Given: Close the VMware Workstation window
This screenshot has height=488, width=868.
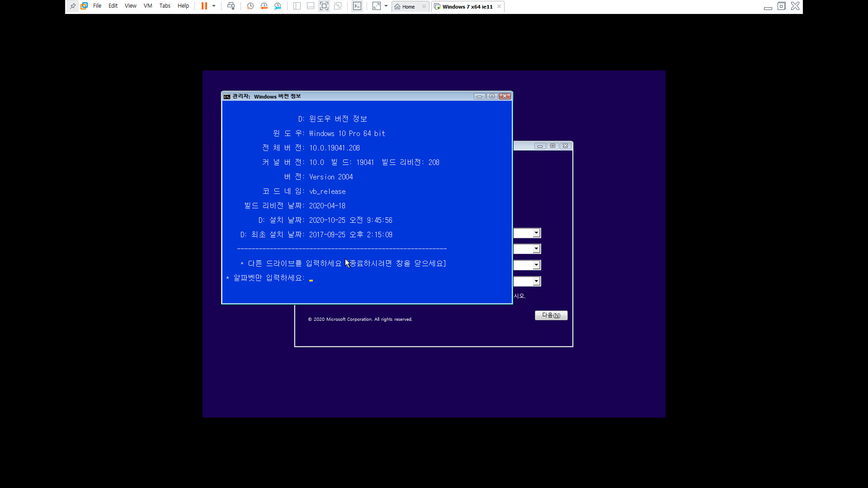Looking at the screenshot, I should [795, 6].
